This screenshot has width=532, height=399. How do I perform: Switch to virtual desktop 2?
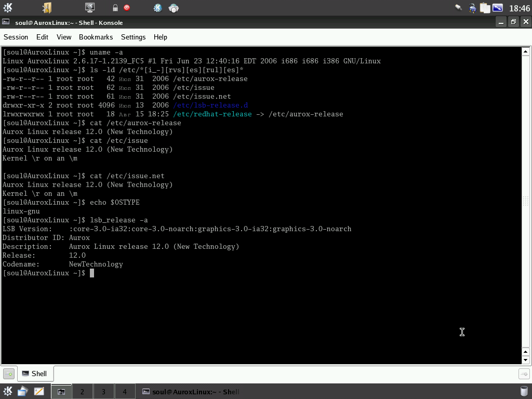point(82,392)
